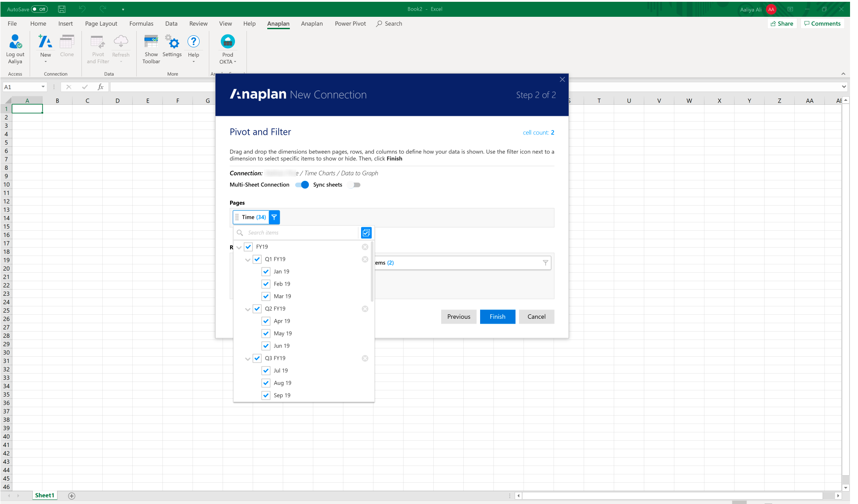The image size is (858, 504).
Task: Remove Q1 FY19 with its x icon
Action: 365,260
